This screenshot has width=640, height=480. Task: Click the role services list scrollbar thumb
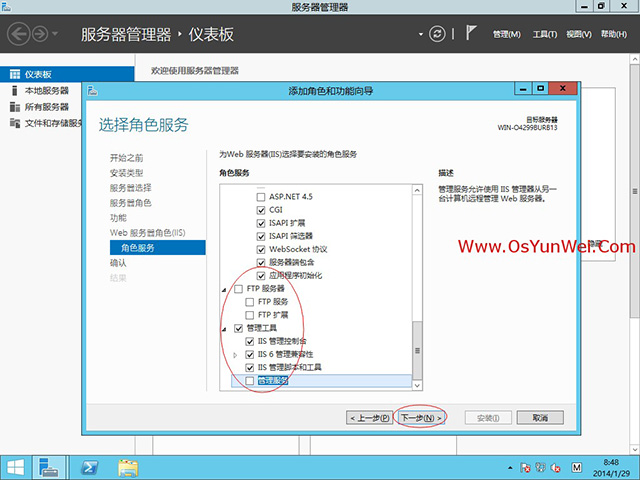click(x=417, y=351)
